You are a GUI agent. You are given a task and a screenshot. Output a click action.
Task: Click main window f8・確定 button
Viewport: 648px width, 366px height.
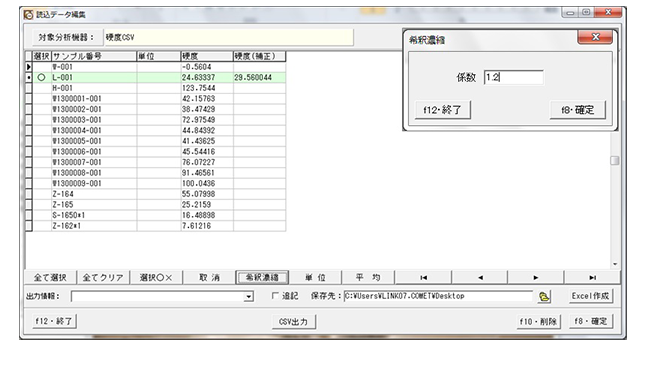pyautogui.click(x=591, y=321)
